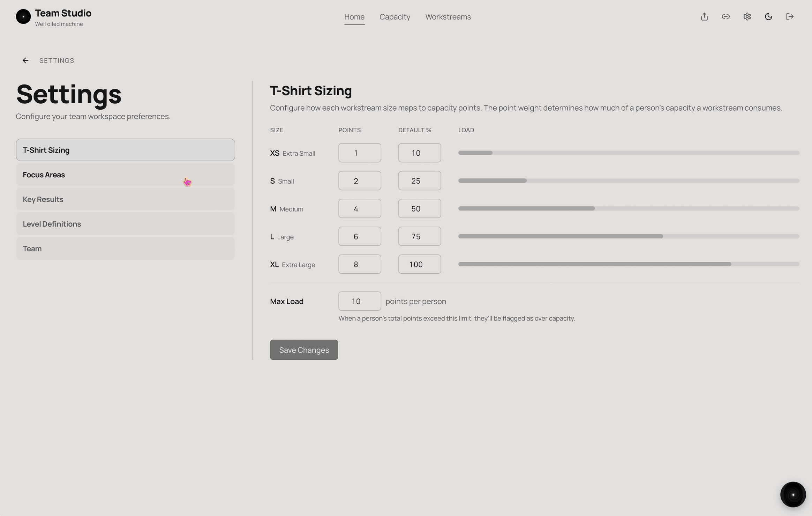Click the Large default percentage field
The width and height of the screenshot is (812, 516).
419,236
